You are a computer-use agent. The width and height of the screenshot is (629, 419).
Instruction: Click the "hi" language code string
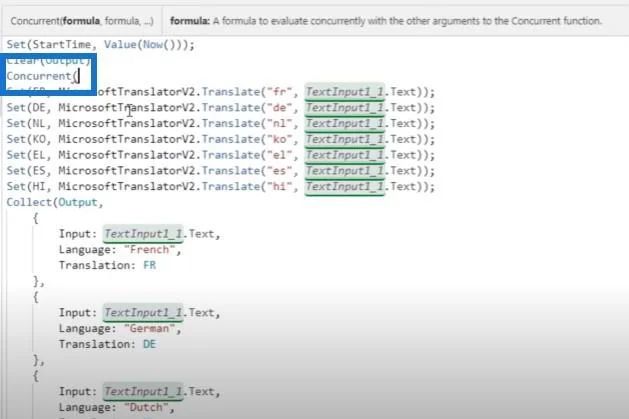coord(280,186)
